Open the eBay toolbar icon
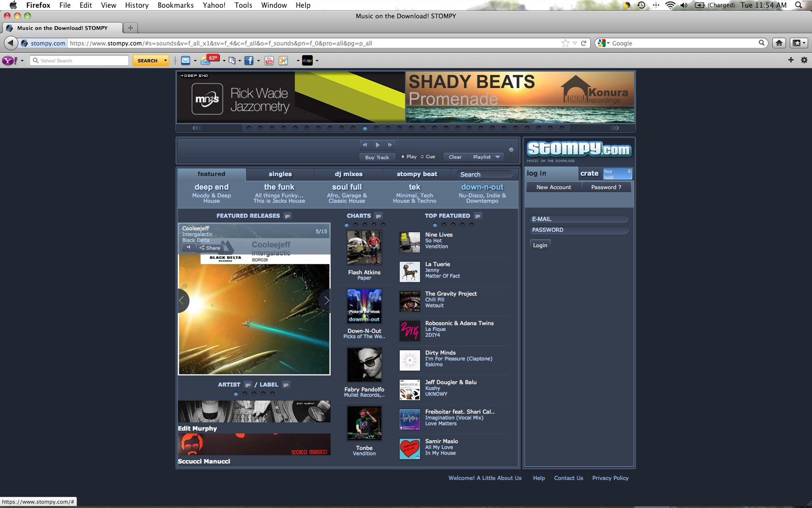 tap(307, 60)
